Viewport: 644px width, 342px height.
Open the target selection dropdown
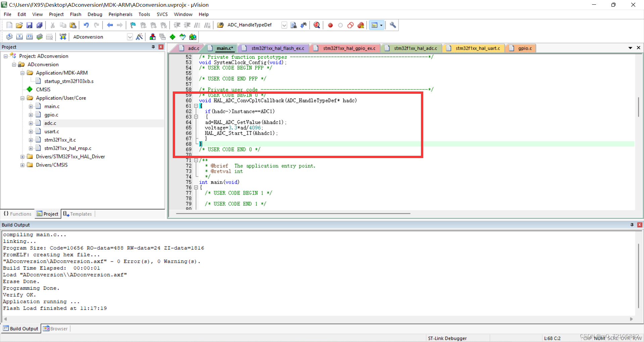click(x=130, y=37)
